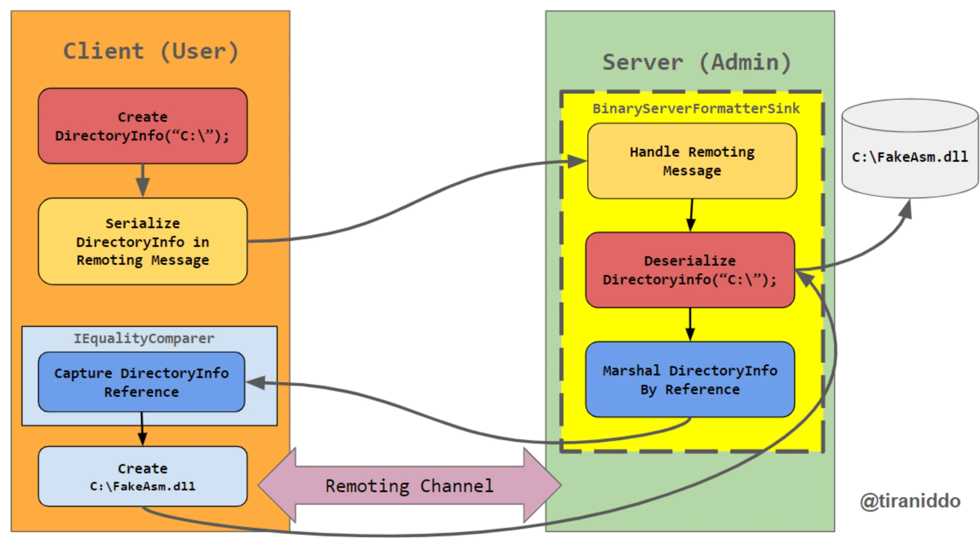Expand the BinaryServerFormatterSink dashed border
The width and height of the screenshot is (980, 550).
pos(562,91)
